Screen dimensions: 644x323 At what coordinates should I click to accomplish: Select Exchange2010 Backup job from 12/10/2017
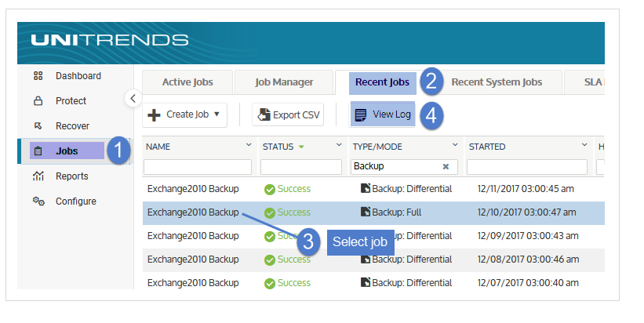click(x=193, y=212)
